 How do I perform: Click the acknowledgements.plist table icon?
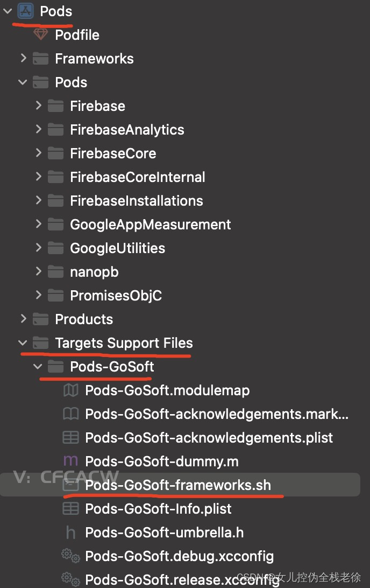tap(70, 438)
